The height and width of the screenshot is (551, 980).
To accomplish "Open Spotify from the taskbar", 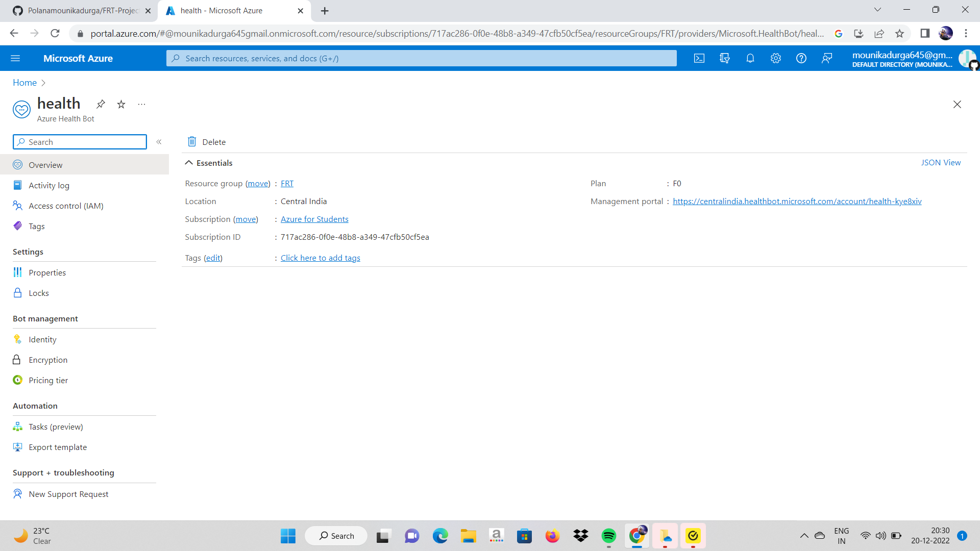I will 608,536.
